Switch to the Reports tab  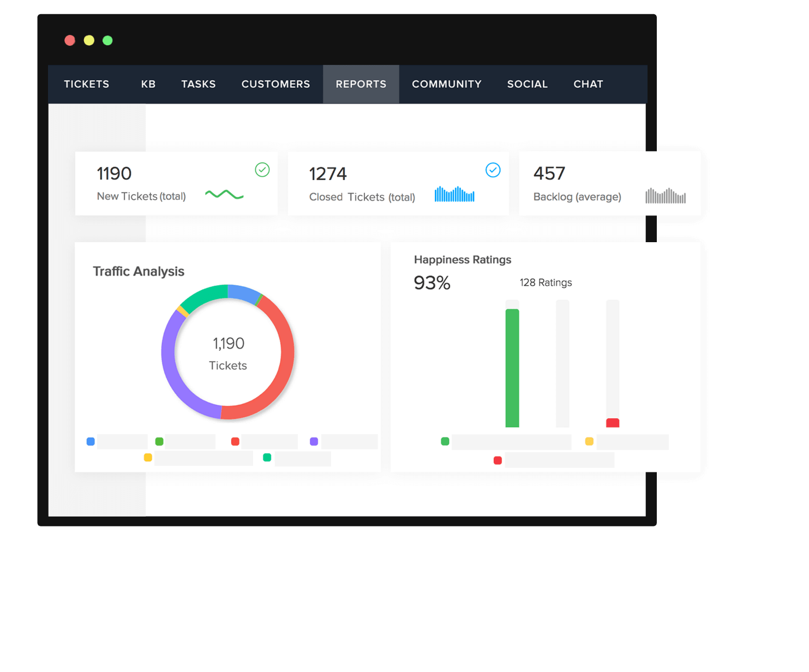(x=361, y=84)
